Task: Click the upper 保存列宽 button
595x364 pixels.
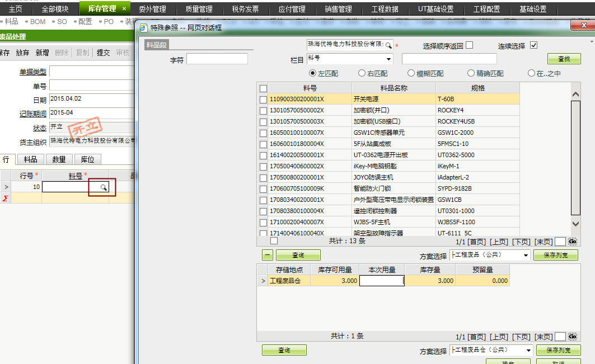Action: (x=558, y=255)
